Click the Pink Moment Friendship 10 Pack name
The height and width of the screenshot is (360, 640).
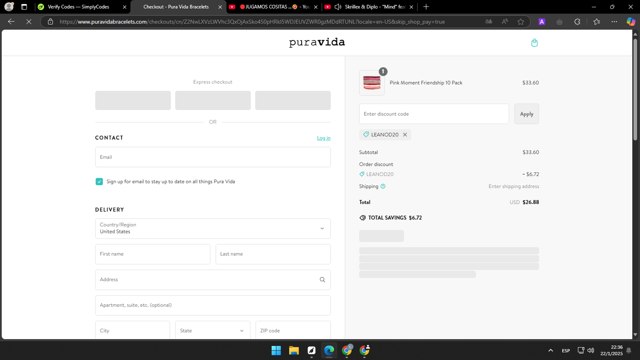pos(426,83)
